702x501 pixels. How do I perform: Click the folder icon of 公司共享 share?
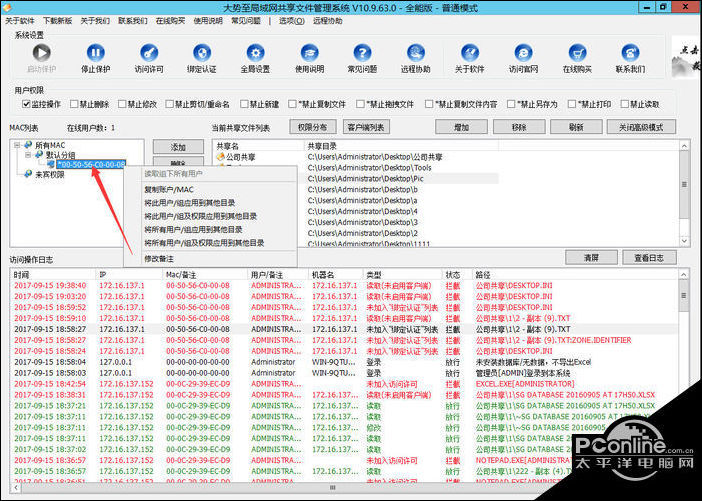click(221, 157)
